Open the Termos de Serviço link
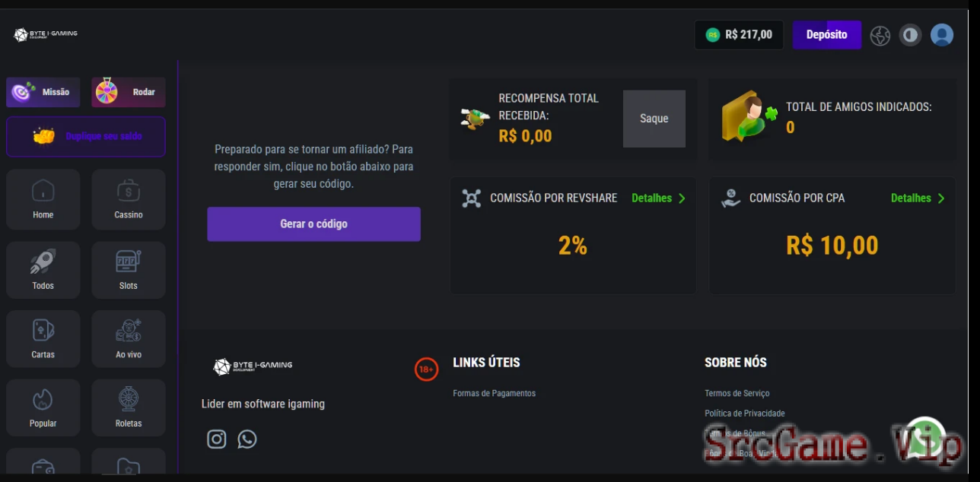This screenshot has height=482, width=980. pyautogui.click(x=737, y=393)
